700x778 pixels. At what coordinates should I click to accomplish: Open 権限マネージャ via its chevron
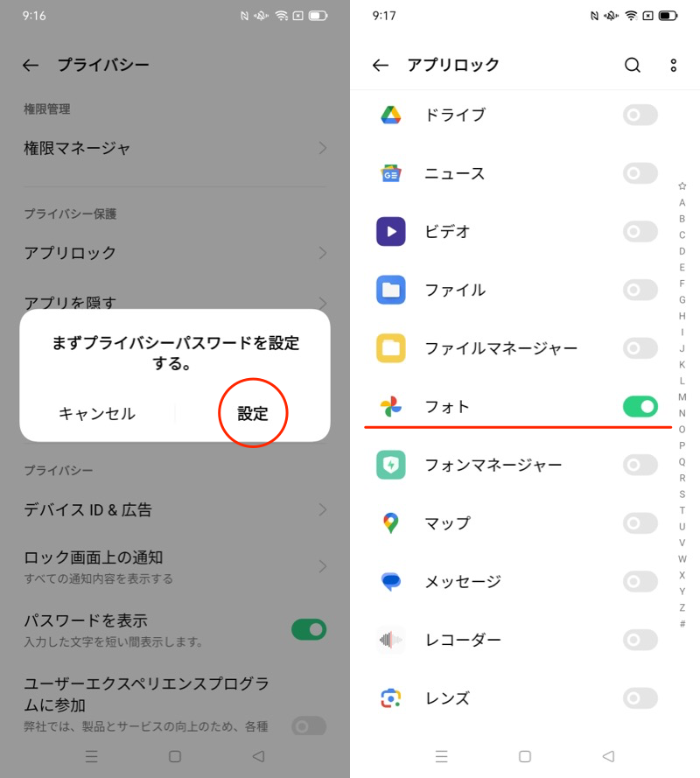[322, 148]
